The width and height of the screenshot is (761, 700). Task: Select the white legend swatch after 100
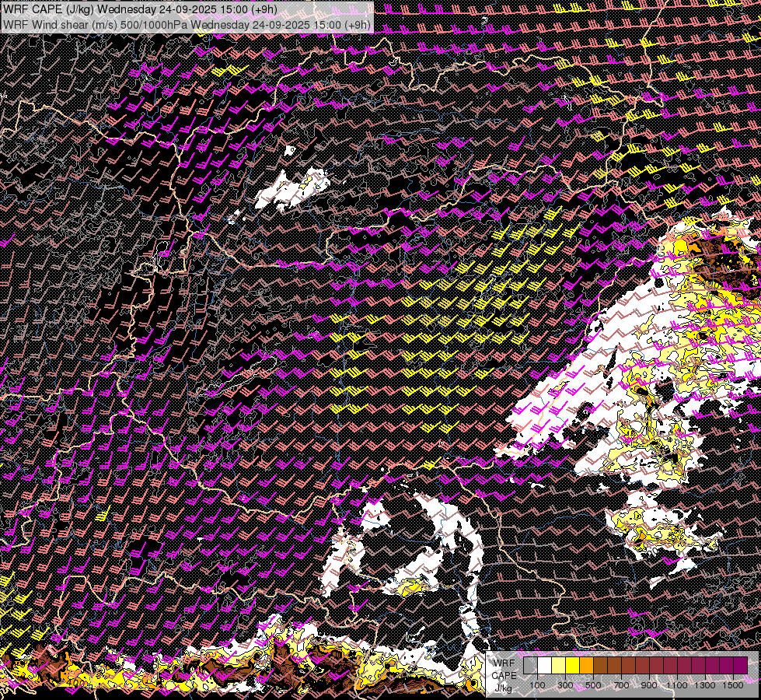click(x=545, y=665)
